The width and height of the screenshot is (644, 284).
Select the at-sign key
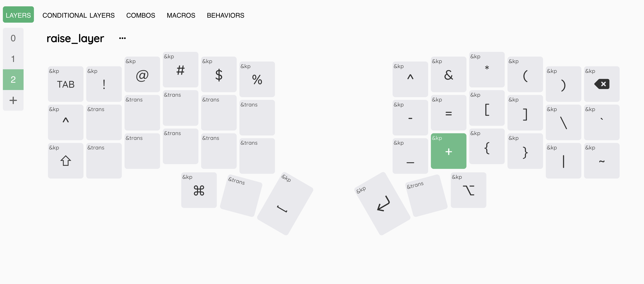(142, 75)
